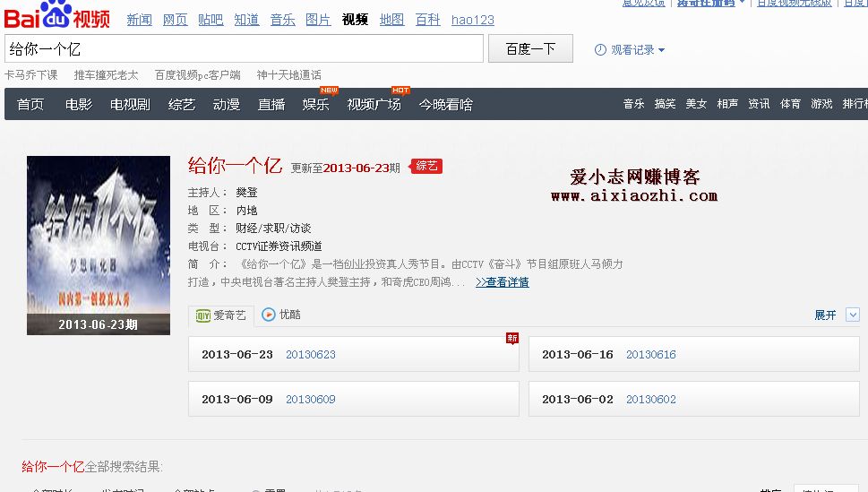Open the 今晚看啥 menu item

[445, 104]
